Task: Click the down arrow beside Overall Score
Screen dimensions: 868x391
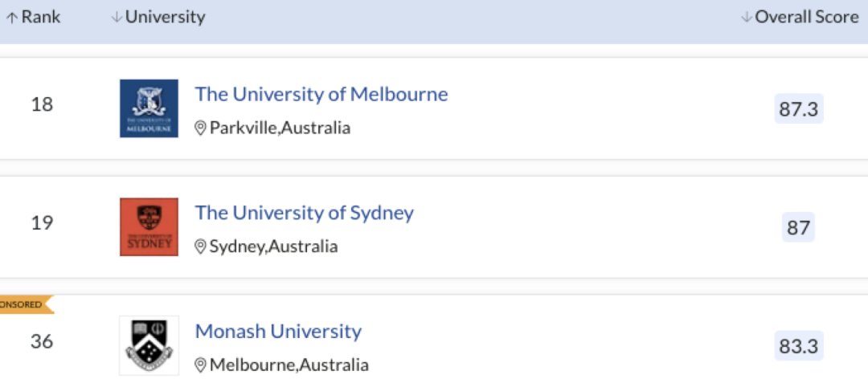Action: click(x=746, y=18)
